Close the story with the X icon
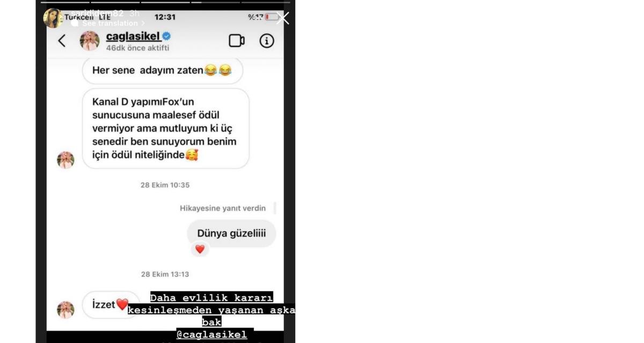 coord(283,18)
